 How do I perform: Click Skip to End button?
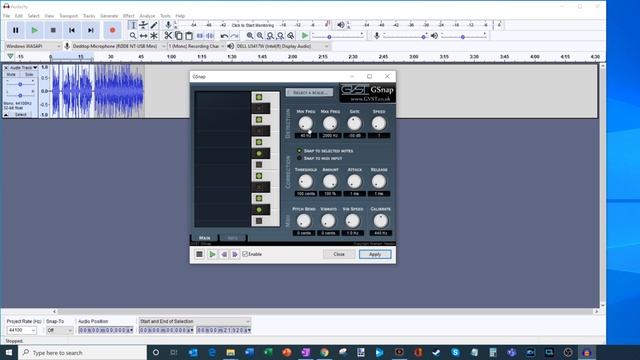(91, 30)
